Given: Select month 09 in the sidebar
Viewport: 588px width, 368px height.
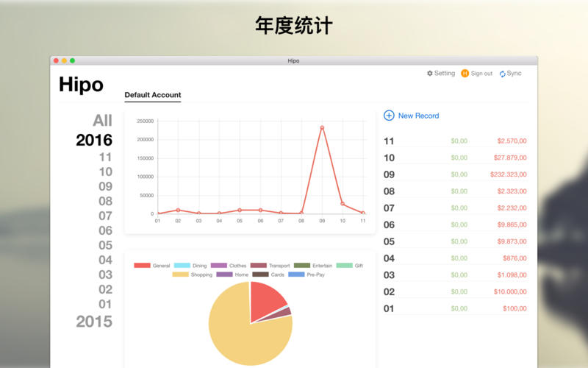Looking at the screenshot, I should click(105, 186).
